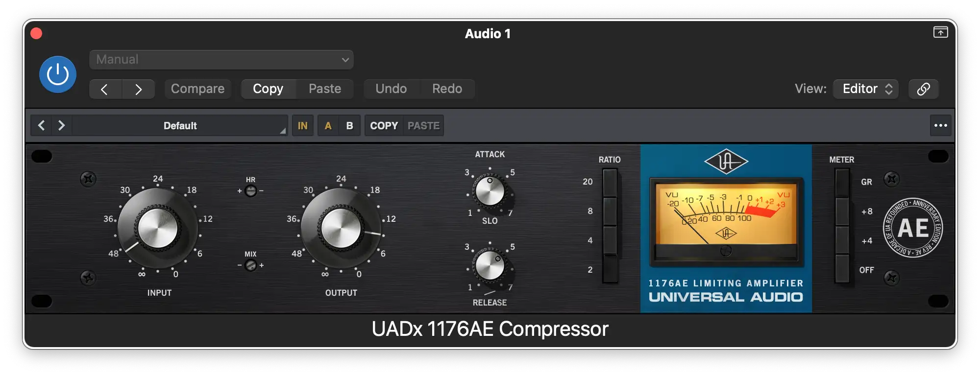
Task: Click the pop-out window icon top right
Action: pos(940,32)
